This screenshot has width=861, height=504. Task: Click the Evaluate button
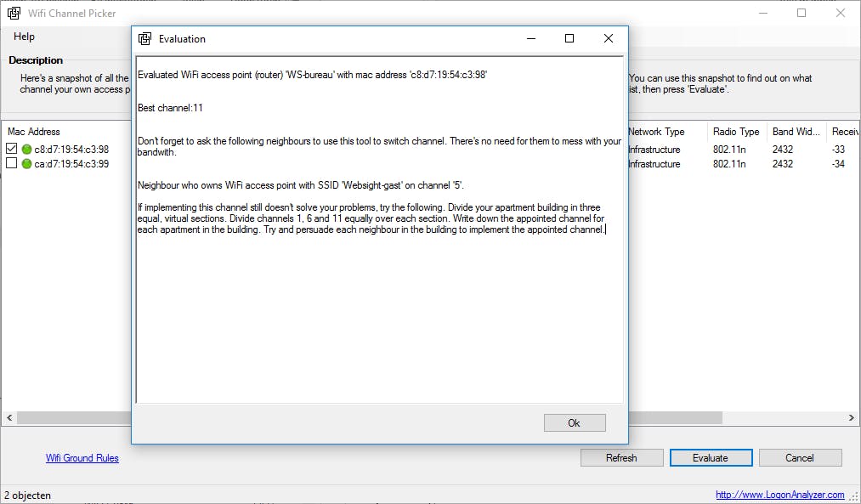pyautogui.click(x=711, y=458)
